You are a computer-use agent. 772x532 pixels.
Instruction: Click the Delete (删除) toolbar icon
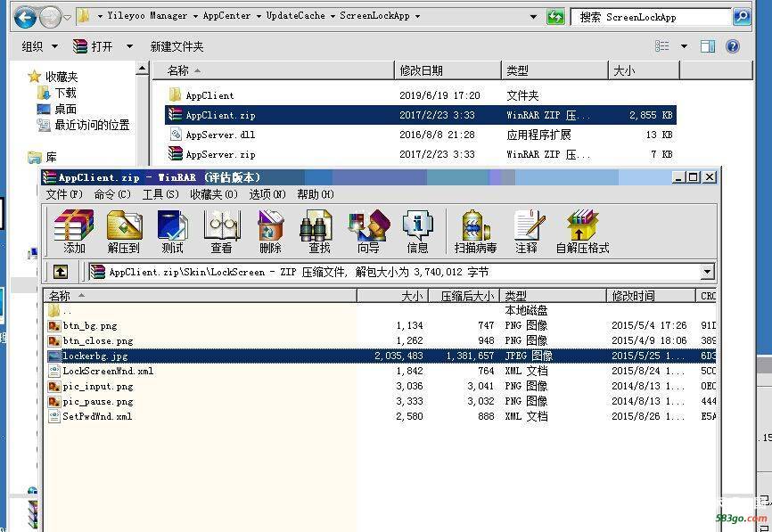[x=270, y=231]
